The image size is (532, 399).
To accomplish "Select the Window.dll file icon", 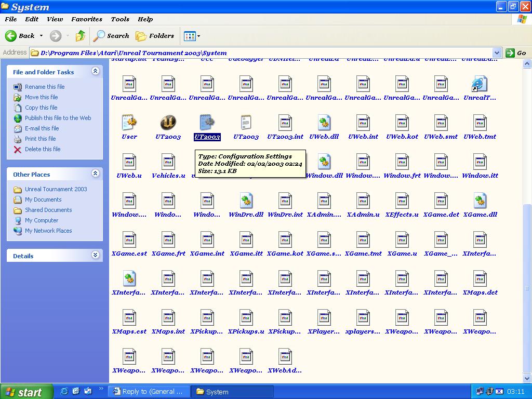I will tap(324, 162).
